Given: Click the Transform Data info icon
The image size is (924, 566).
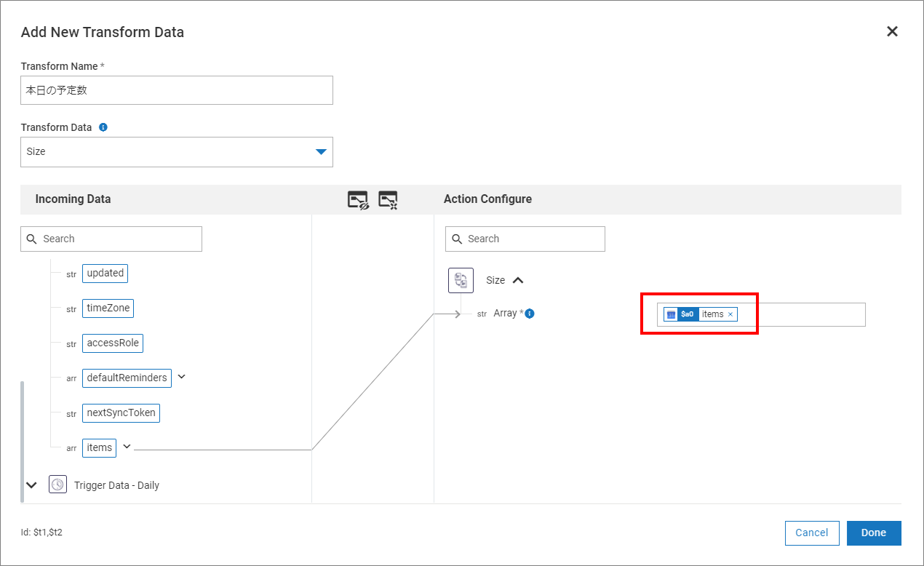Looking at the screenshot, I should tap(103, 127).
